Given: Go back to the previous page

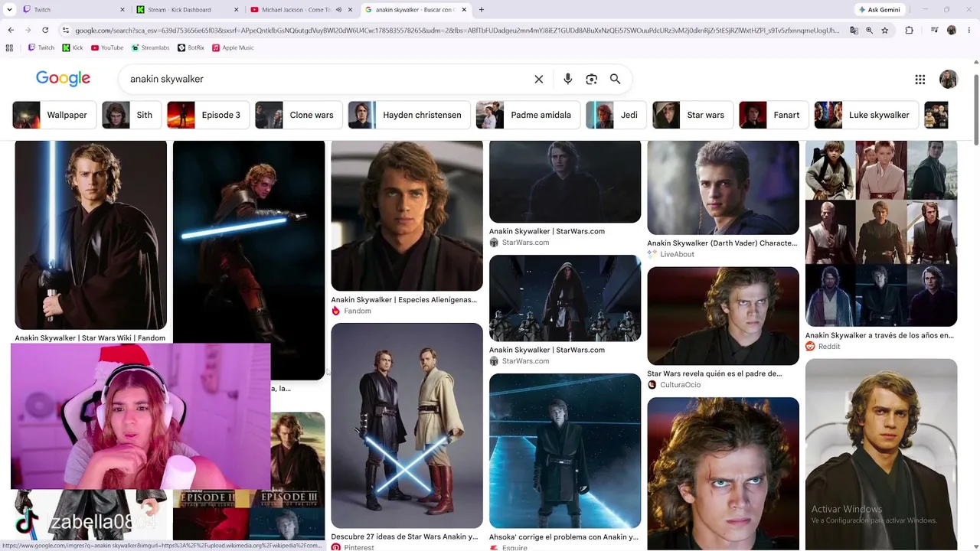Looking at the screenshot, I should [x=11, y=31].
